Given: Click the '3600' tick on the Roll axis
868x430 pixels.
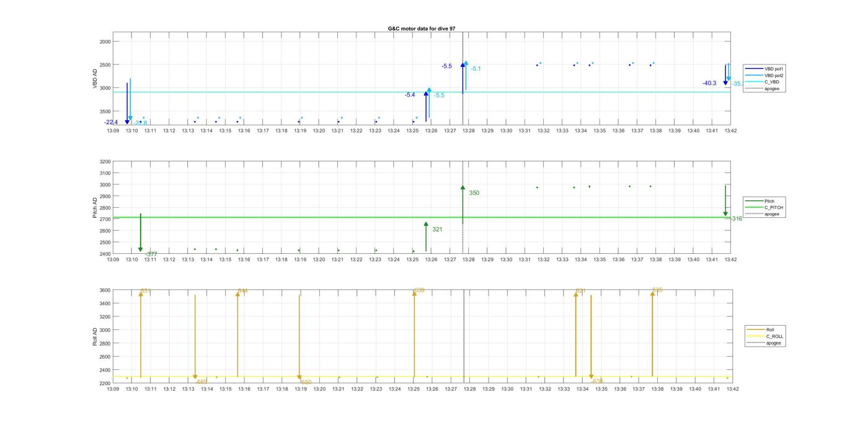Looking at the screenshot, I should (x=105, y=290).
